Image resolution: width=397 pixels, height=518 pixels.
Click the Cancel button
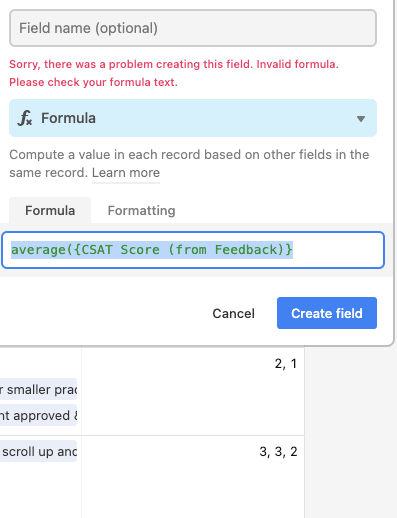click(x=233, y=313)
